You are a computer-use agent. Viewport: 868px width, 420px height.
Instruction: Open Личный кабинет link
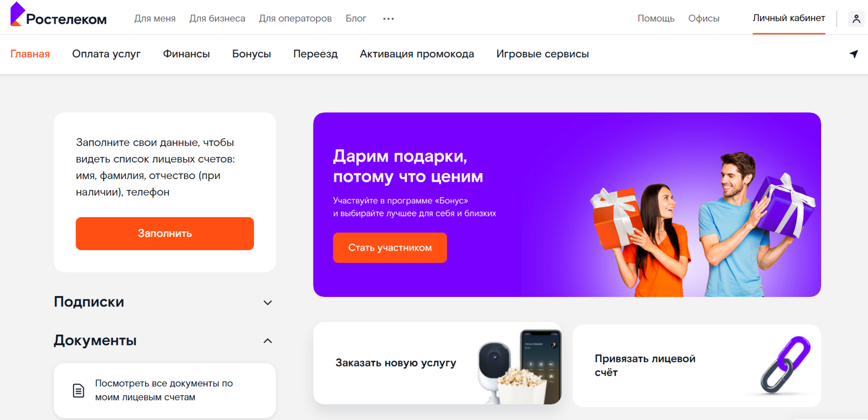pos(789,18)
